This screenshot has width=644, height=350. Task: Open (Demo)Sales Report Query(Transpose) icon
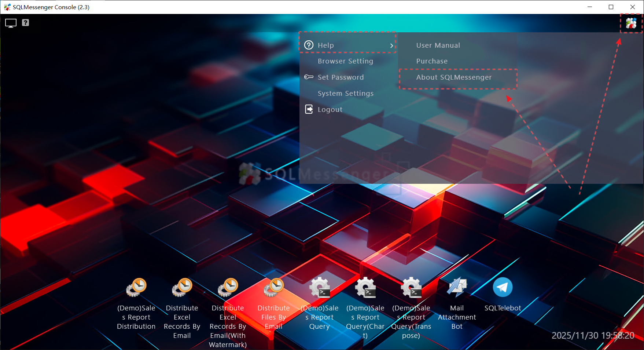click(x=411, y=287)
